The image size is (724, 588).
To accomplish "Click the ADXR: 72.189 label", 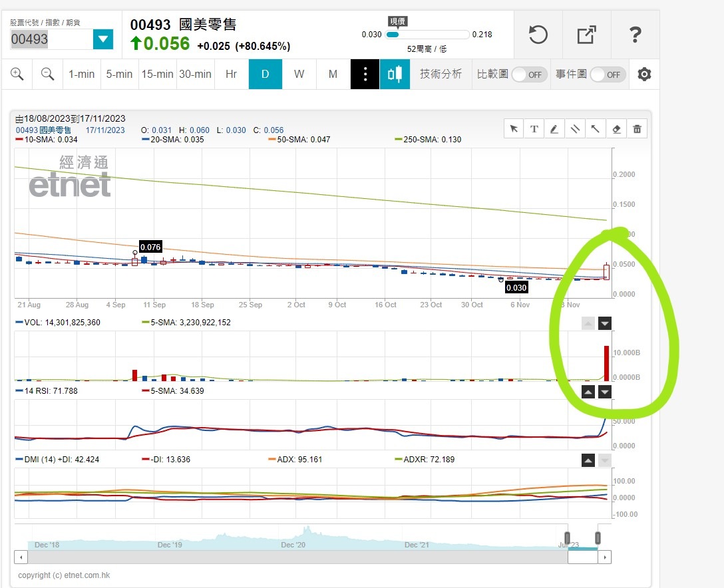I will (425, 459).
